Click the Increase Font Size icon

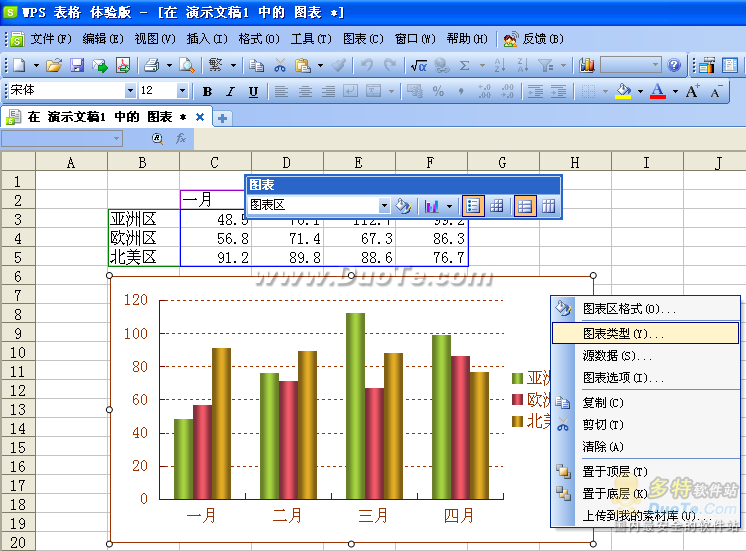tap(695, 91)
